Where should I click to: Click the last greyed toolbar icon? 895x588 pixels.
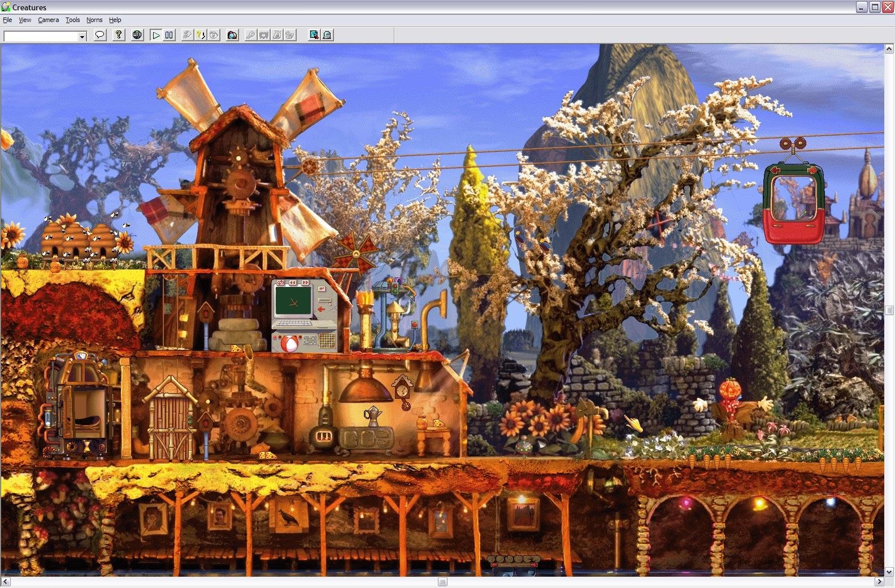[x=290, y=35]
